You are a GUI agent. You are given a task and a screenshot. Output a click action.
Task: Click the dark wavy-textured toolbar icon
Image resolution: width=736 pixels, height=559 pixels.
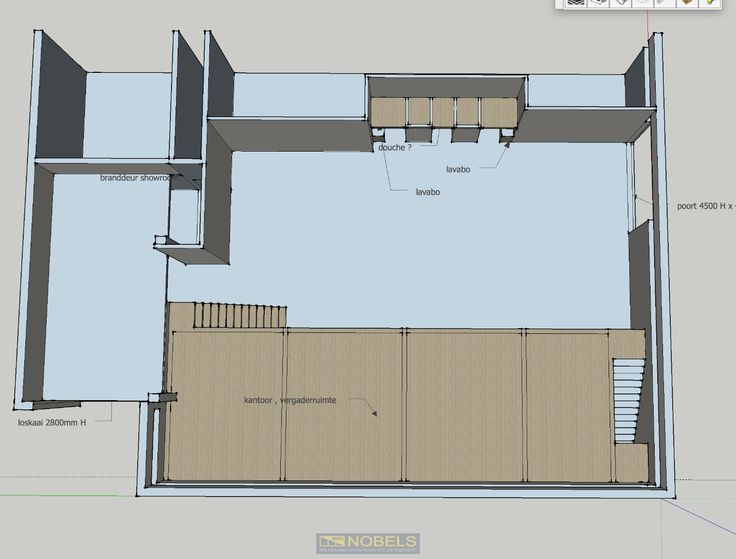575,3
